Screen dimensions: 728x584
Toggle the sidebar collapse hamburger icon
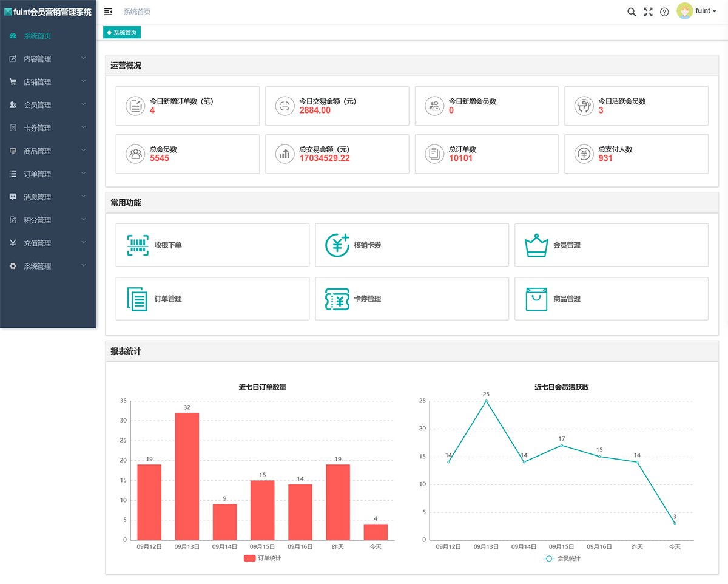(x=107, y=12)
